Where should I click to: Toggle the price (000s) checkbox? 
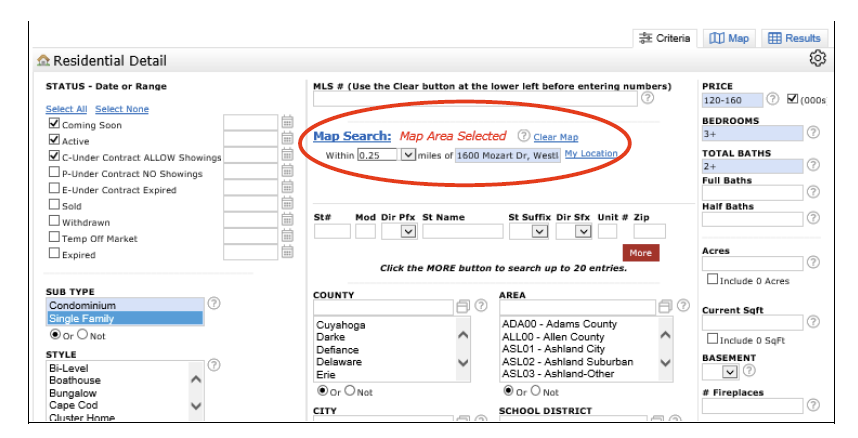pos(792,99)
